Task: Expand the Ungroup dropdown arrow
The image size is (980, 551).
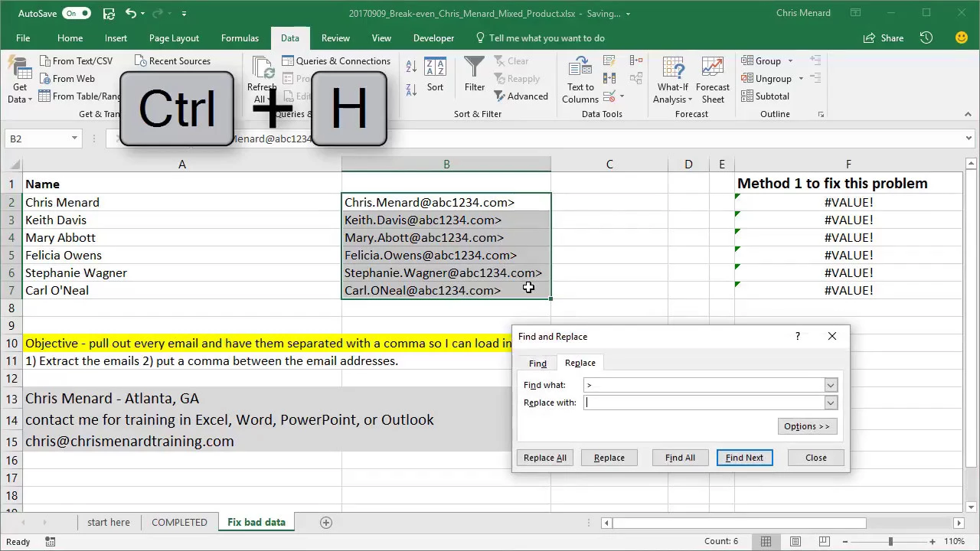Action: (x=801, y=79)
